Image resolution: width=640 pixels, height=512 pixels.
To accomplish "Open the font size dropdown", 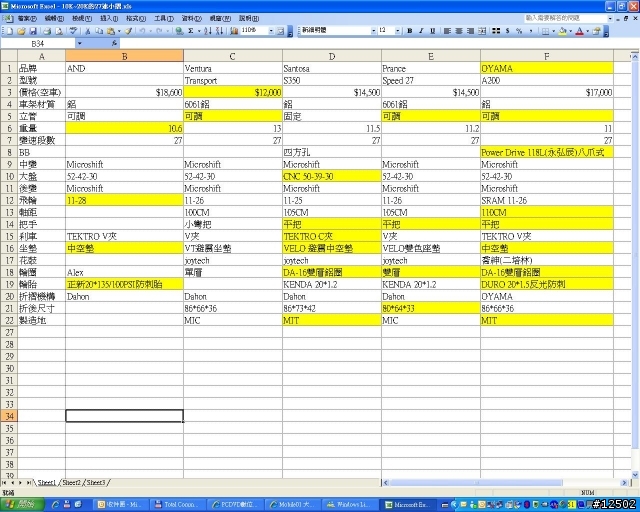I will [x=398, y=31].
